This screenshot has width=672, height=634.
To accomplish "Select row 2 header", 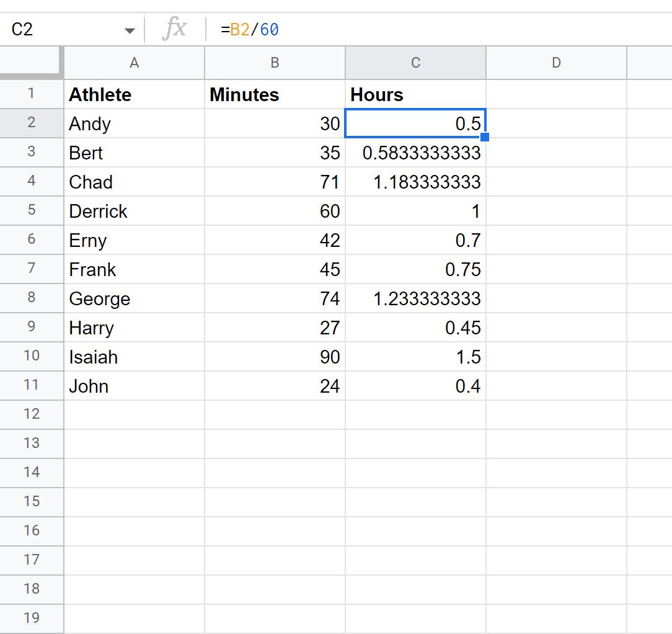I will pos(31,123).
